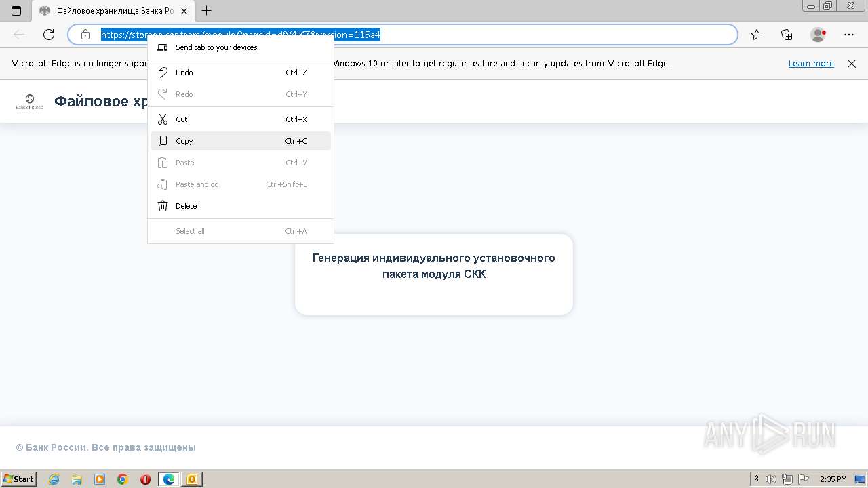Viewport: 868px width, 488px height.
Task: Click the selected URL in address bar
Action: 241,35
